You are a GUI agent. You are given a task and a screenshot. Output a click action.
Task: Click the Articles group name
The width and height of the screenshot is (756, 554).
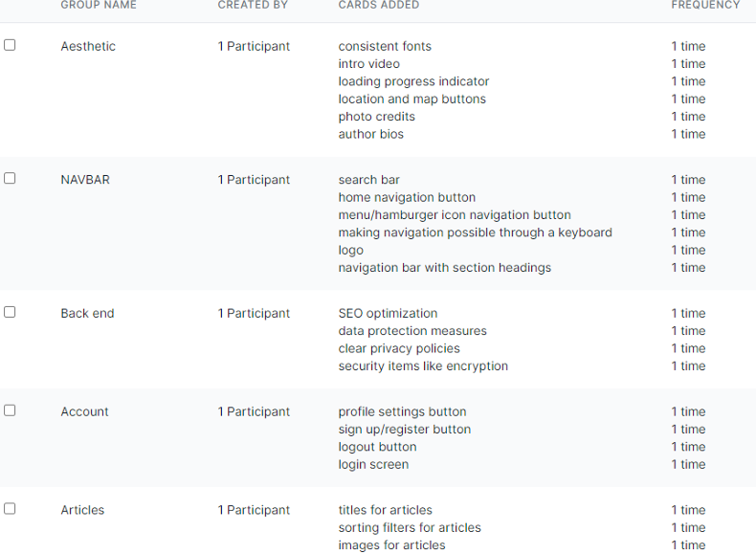click(x=82, y=510)
